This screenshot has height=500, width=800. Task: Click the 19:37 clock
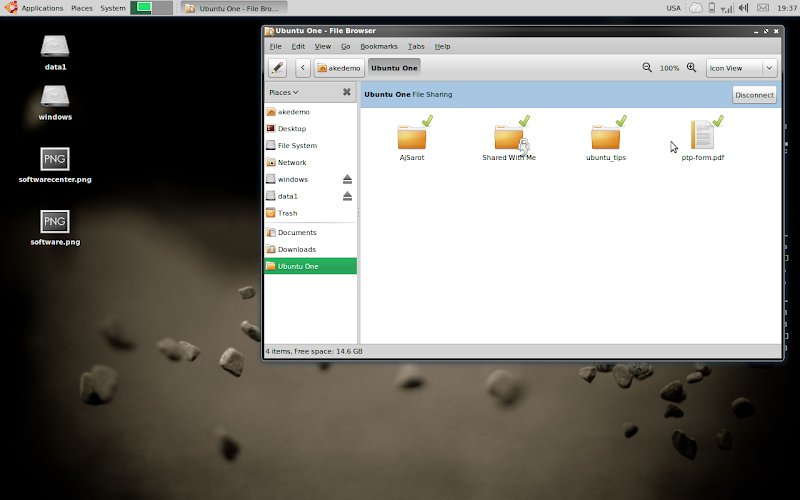click(x=787, y=8)
